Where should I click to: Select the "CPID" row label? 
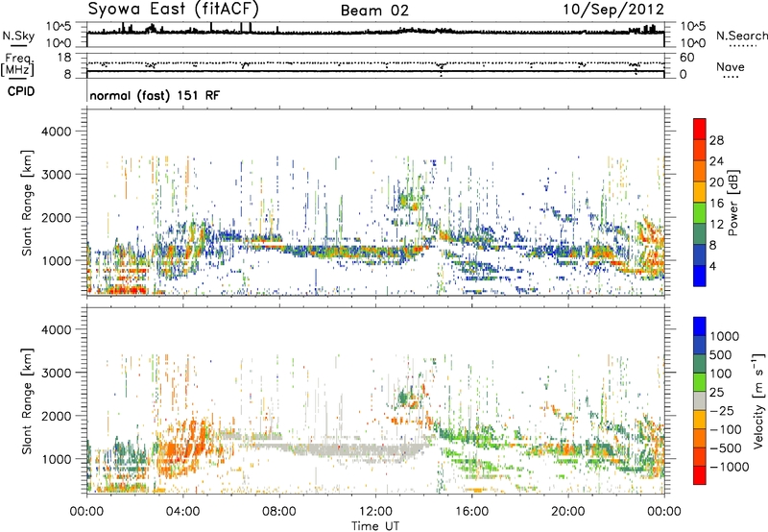click(21, 91)
